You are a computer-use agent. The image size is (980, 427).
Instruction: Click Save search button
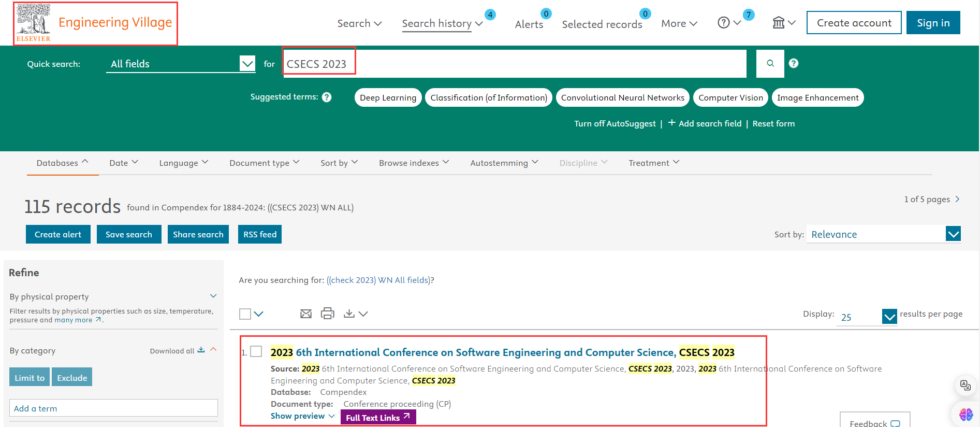[x=129, y=234]
